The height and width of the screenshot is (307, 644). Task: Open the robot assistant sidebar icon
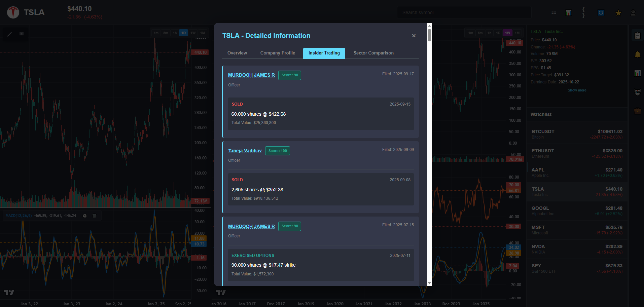(x=638, y=92)
